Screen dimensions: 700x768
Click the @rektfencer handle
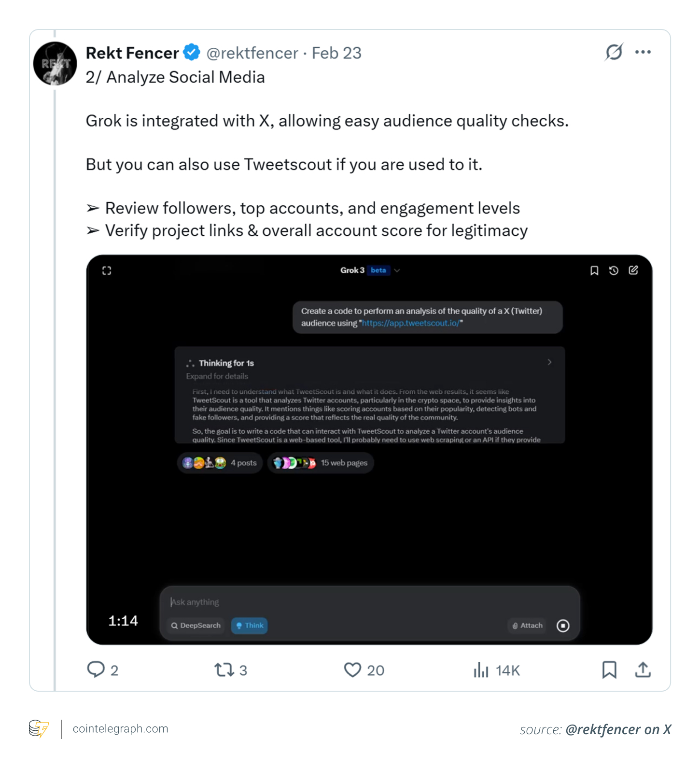(252, 53)
